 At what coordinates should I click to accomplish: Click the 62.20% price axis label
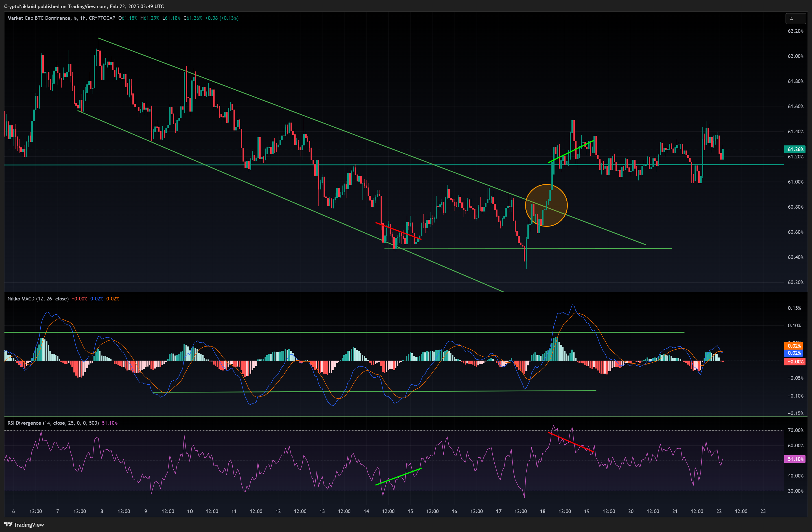point(795,31)
